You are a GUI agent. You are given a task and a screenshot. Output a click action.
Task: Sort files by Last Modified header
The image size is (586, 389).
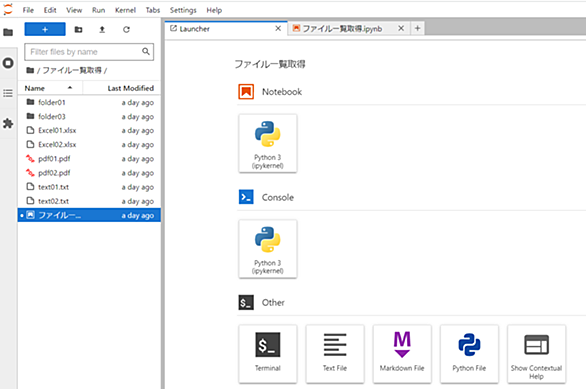[122, 88]
